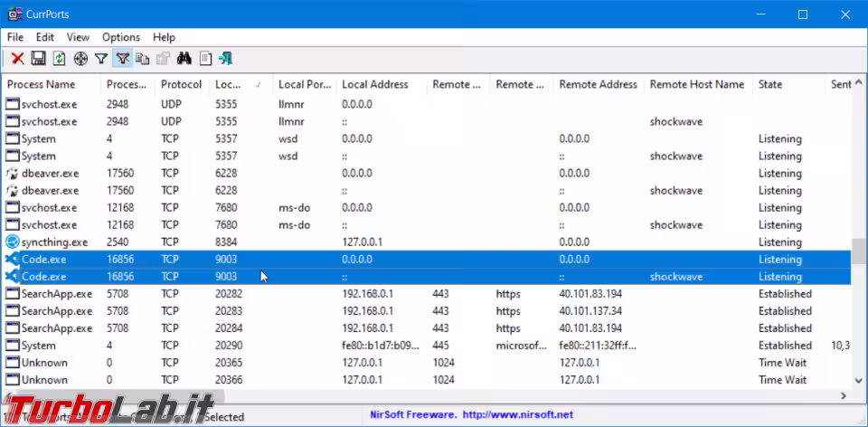Open the Options menu

point(121,37)
